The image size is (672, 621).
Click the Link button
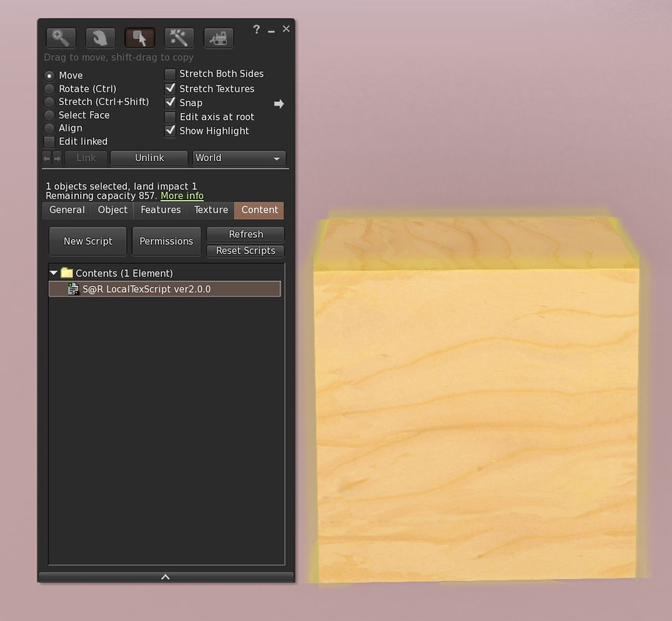coord(86,158)
